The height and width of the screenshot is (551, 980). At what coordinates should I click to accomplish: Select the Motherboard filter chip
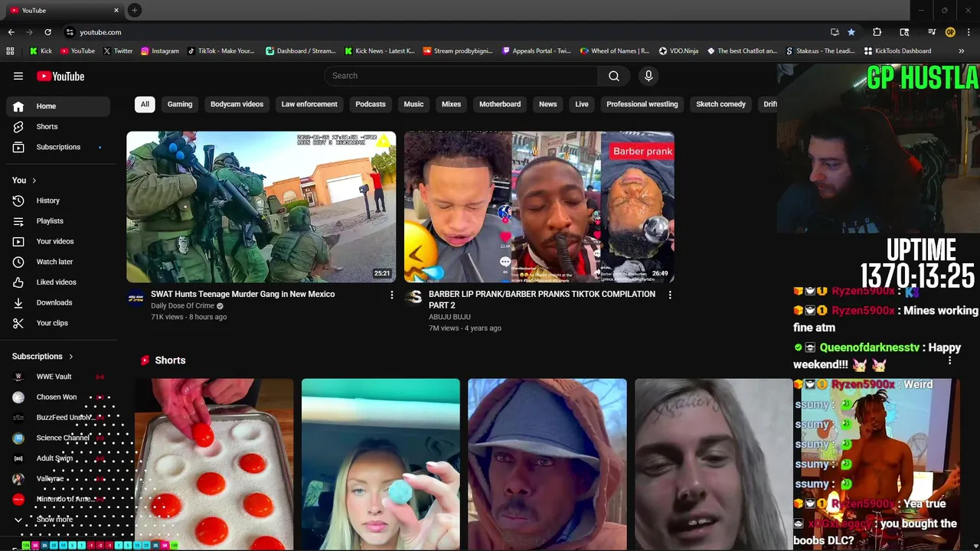pos(500,104)
